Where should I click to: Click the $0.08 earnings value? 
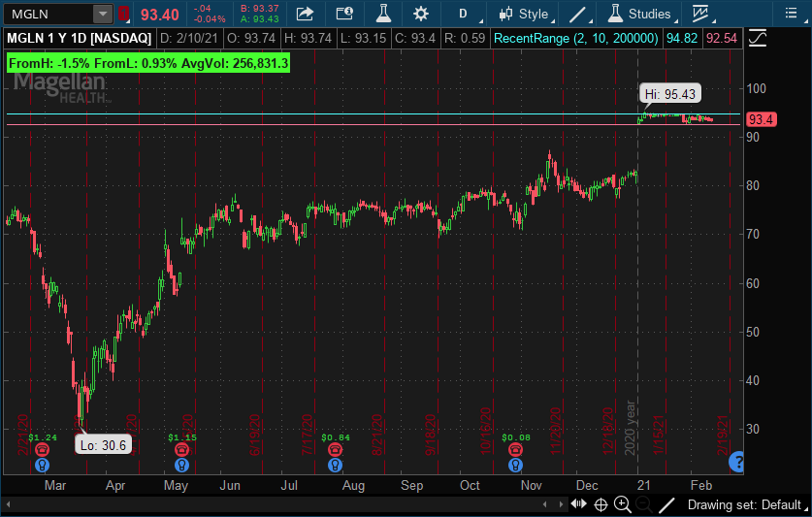[516, 437]
